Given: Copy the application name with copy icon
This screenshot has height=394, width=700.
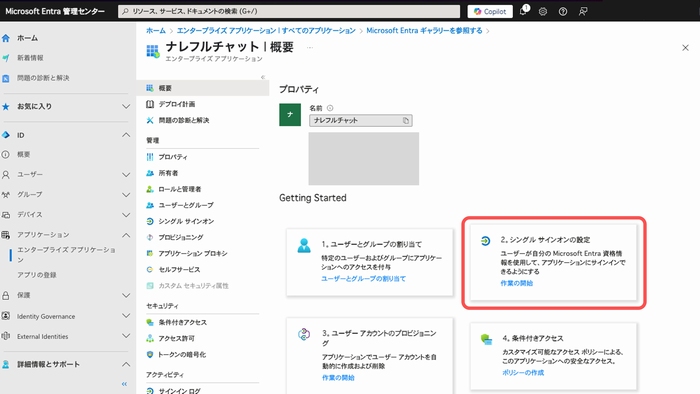Looking at the screenshot, I should (x=406, y=120).
